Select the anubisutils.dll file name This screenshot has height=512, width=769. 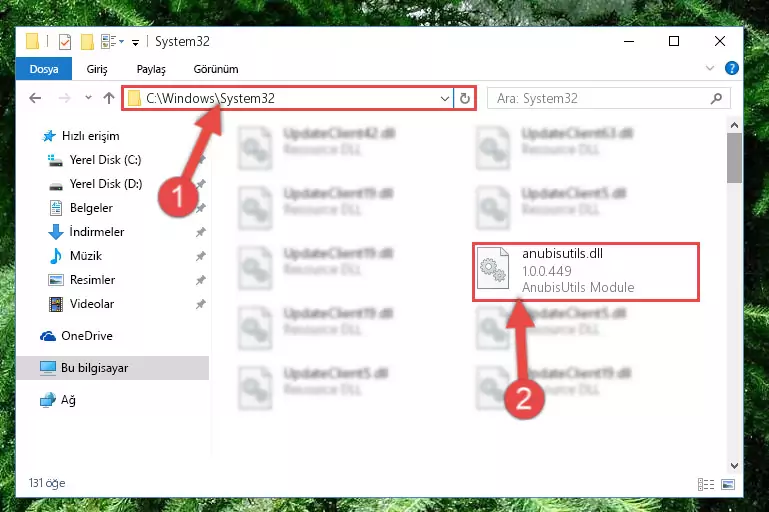[x=562, y=254]
